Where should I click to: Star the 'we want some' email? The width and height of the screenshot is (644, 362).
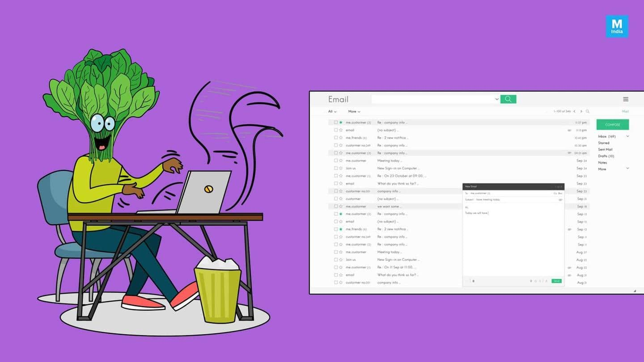341,206
